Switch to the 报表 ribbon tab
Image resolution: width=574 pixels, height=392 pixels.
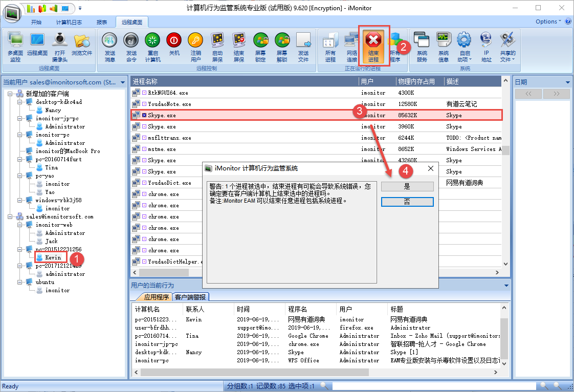(x=102, y=23)
